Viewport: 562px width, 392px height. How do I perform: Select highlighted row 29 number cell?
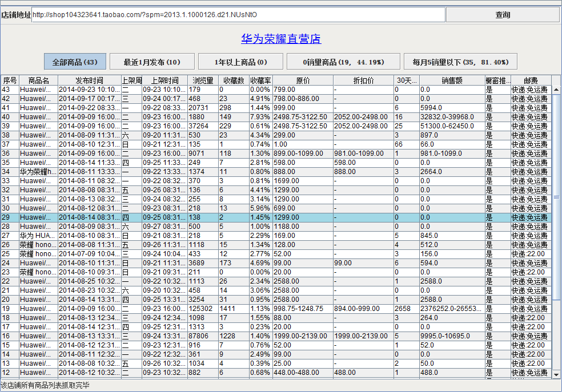10,217
